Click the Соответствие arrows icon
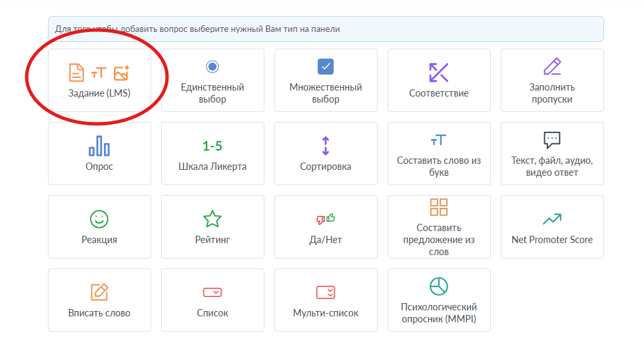The image size is (644, 341). [x=439, y=73]
